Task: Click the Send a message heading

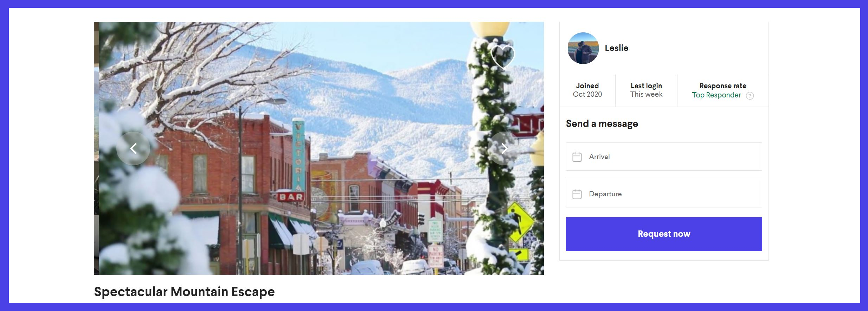Action: (x=602, y=123)
